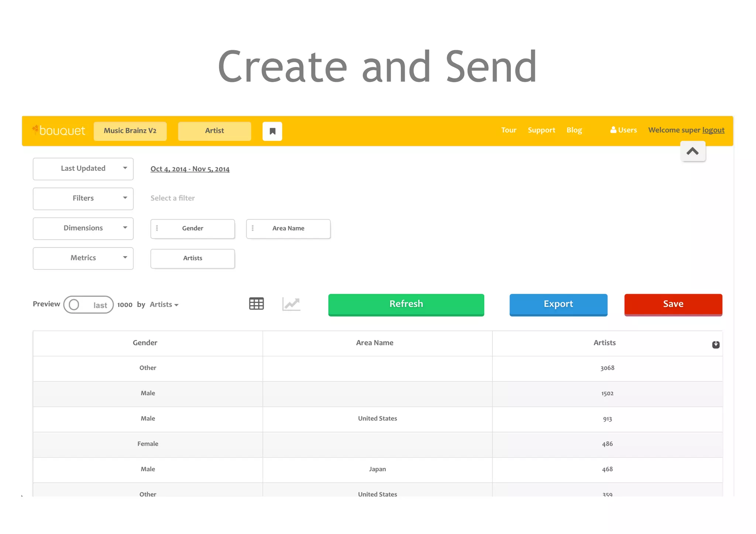Click the Gender dimension drag handle
Image resolution: width=756 pixels, height=534 pixels.
pyautogui.click(x=157, y=228)
